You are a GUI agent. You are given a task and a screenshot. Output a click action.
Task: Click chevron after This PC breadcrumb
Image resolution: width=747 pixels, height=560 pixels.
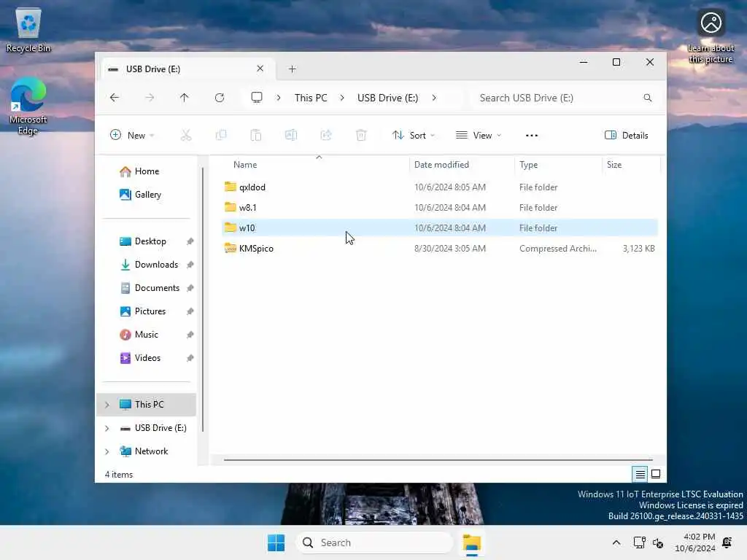point(342,98)
